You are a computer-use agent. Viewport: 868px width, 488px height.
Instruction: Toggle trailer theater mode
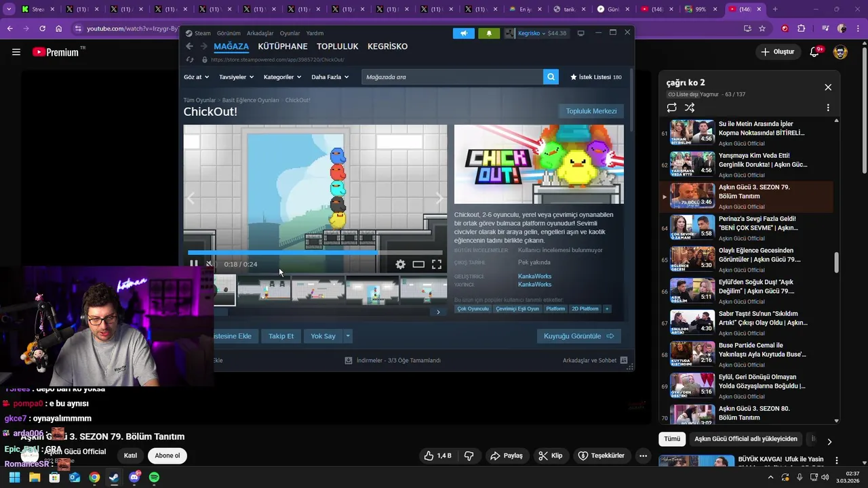click(418, 264)
